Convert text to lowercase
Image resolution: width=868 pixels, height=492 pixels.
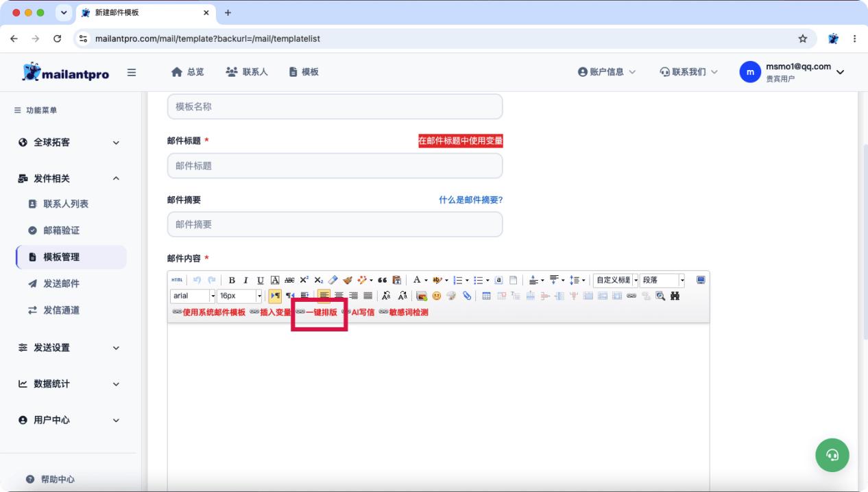pos(402,296)
